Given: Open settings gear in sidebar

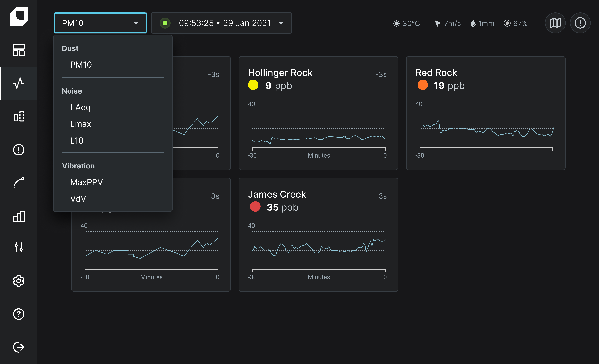Looking at the screenshot, I should pos(19,281).
